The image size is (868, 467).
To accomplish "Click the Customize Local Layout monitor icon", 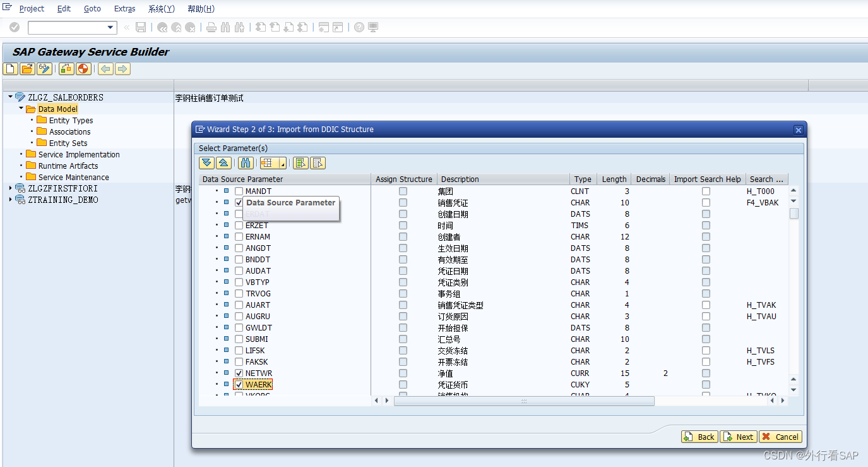I will (x=373, y=27).
